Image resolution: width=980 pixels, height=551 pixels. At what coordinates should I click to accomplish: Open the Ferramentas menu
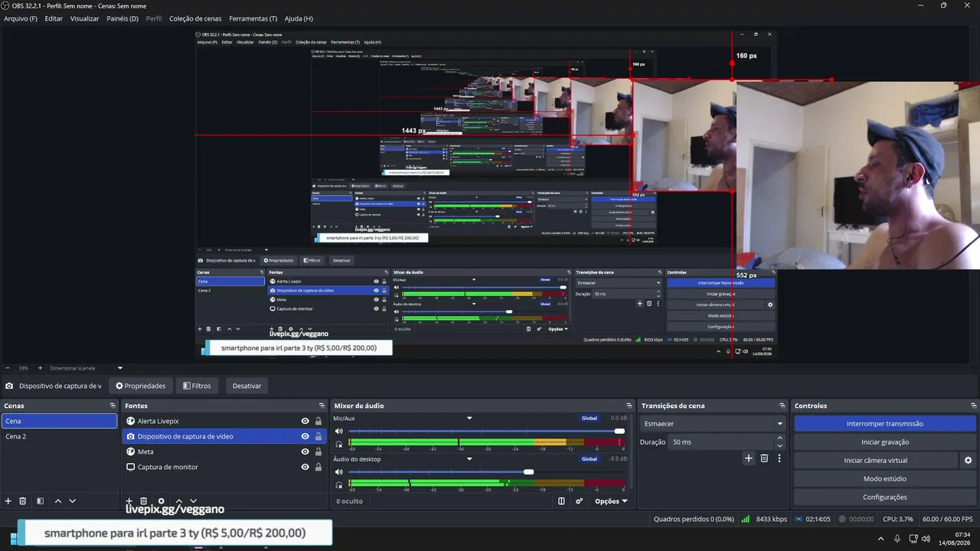253,18
